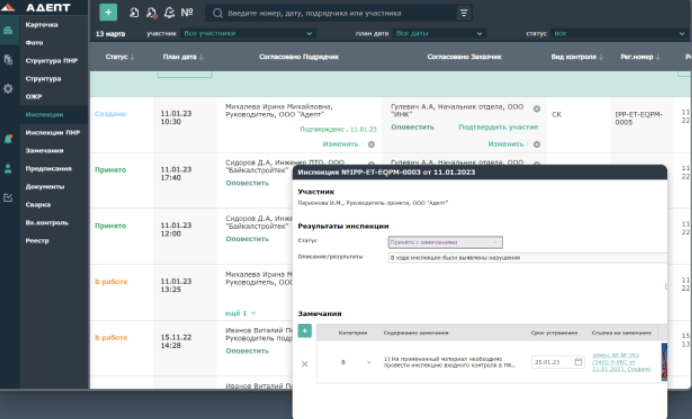Click Изменить under Михалева Ирина Михайловна in Создано row
This screenshot has height=419, width=692.
340,144
